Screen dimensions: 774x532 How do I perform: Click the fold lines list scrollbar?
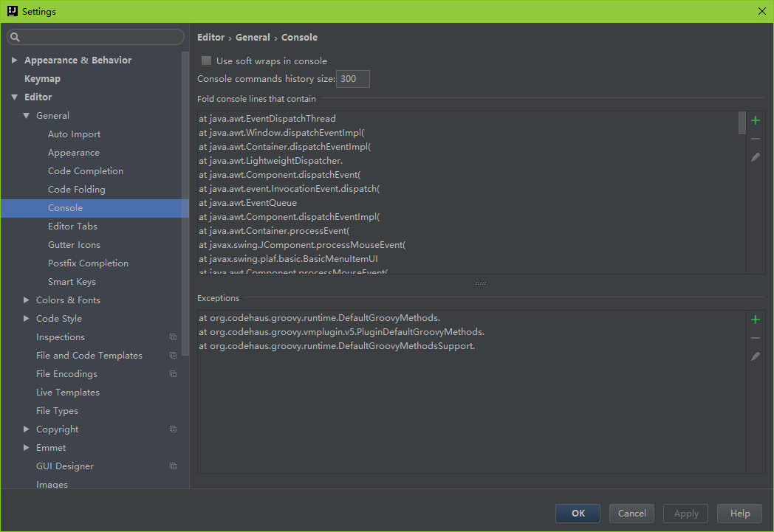click(742, 122)
